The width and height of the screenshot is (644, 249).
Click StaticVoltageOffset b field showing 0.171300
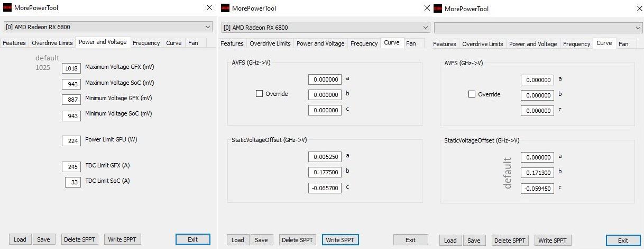[x=537, y=173]
